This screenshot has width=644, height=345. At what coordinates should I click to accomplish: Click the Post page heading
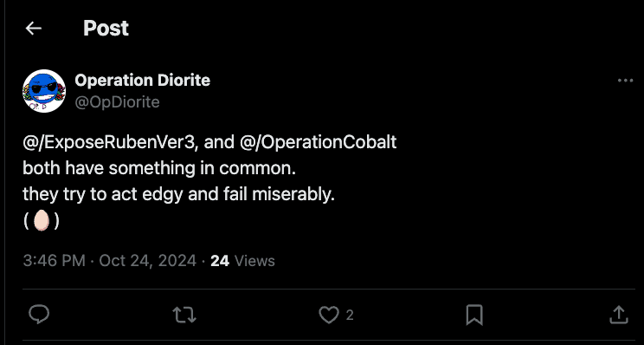(106, 29)
